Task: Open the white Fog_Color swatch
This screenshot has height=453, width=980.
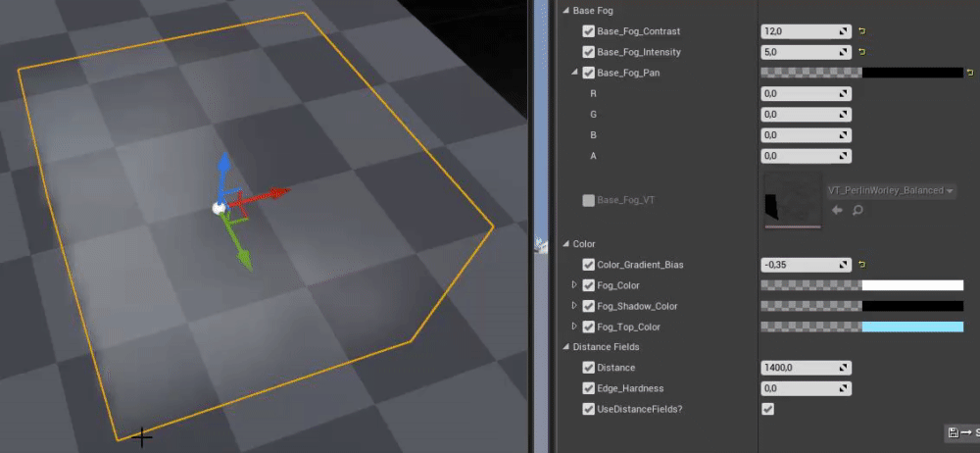Action: (x=912, y=285)
